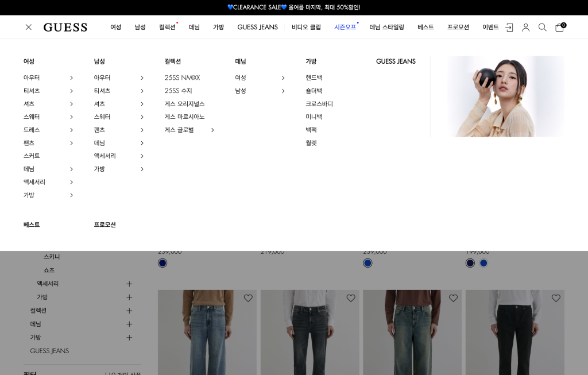Click the GUESS logo

65,27
